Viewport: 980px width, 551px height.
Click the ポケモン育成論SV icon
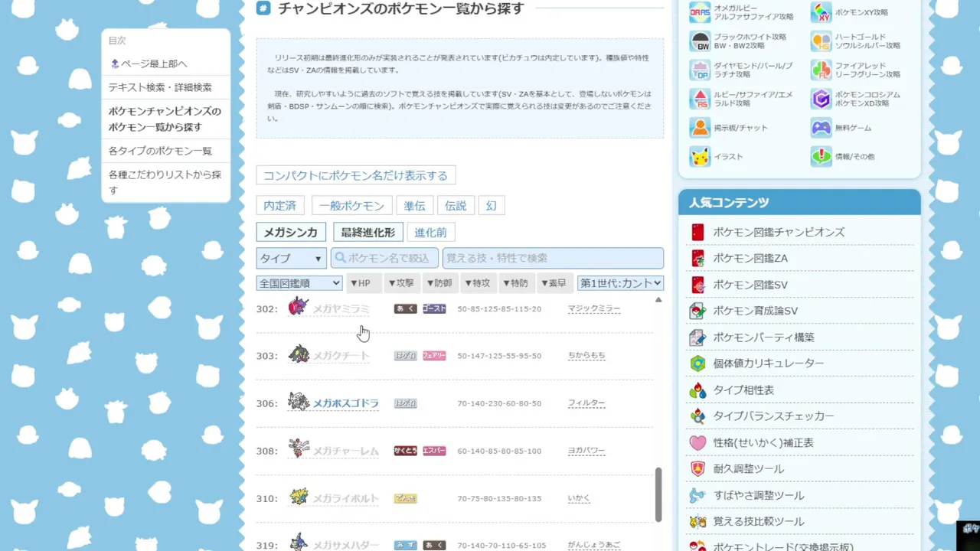tap(697, 311)
